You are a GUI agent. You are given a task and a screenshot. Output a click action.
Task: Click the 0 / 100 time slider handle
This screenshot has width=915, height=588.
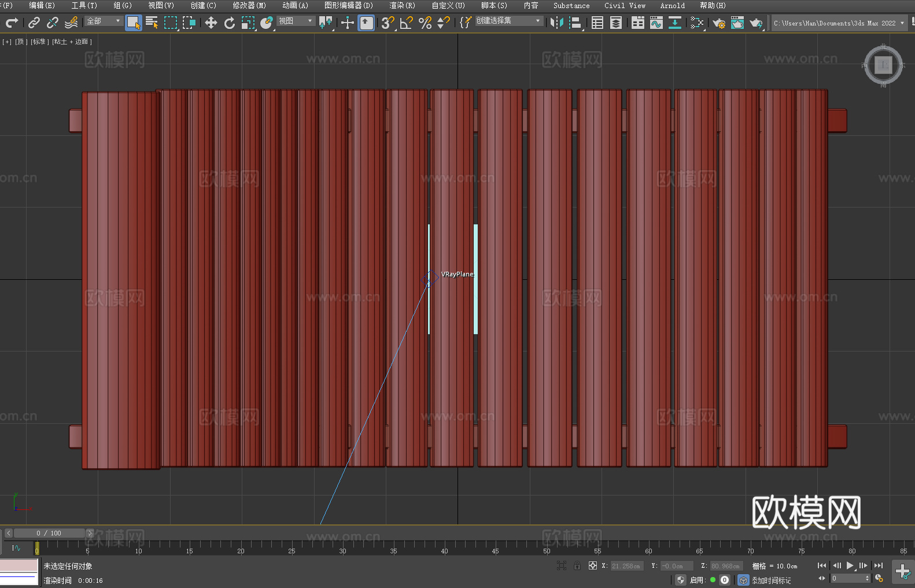49,533
